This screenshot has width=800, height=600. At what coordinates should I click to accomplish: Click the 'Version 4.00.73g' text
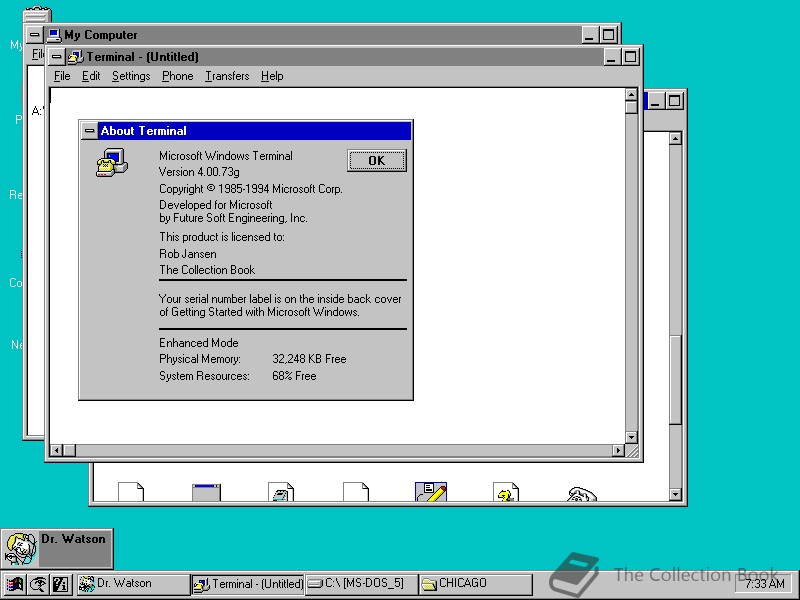(199, 172)
